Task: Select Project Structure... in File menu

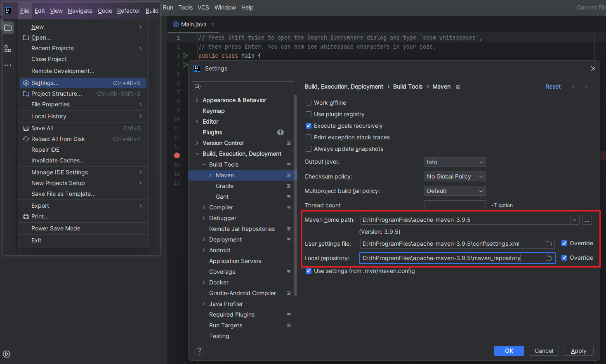Action: [x=83, y=94]
